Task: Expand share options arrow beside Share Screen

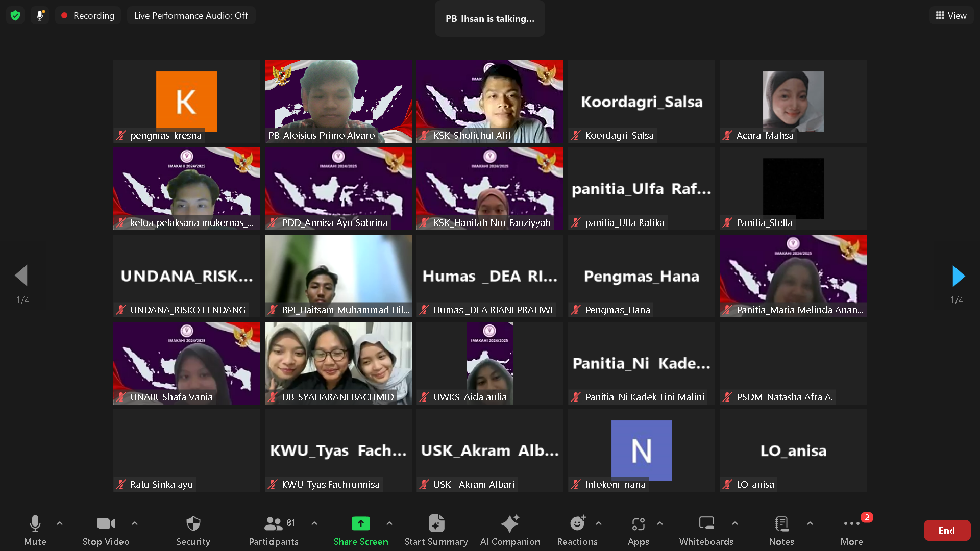Action: (x=389, y=523)
